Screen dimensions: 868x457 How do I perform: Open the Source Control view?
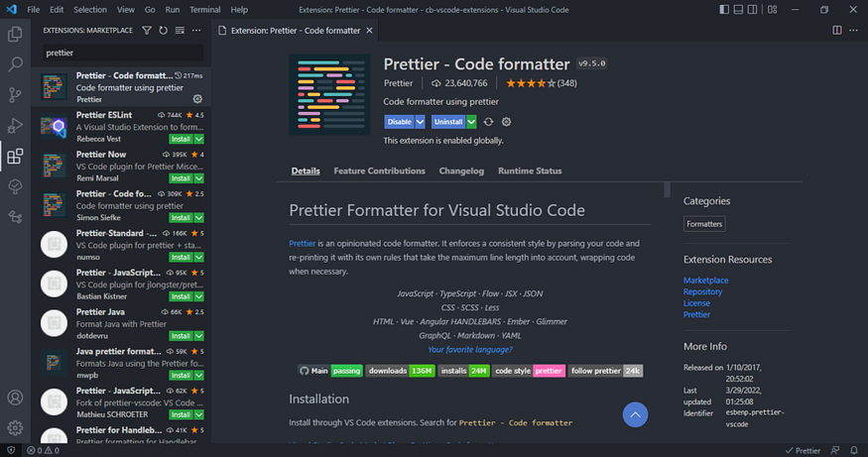[x=15, y=94]
